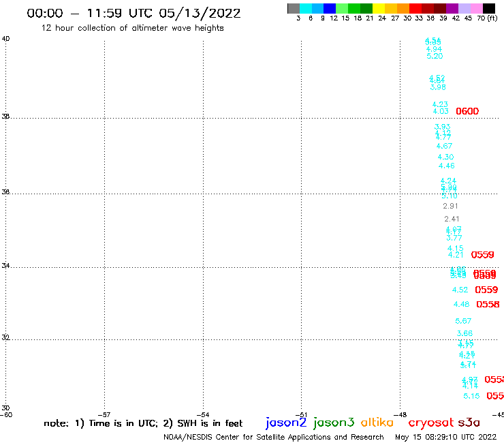Click the 4.03 wave height reading
Image resolution: width=504 pixels, height=443 pixels.
point(441,111)
